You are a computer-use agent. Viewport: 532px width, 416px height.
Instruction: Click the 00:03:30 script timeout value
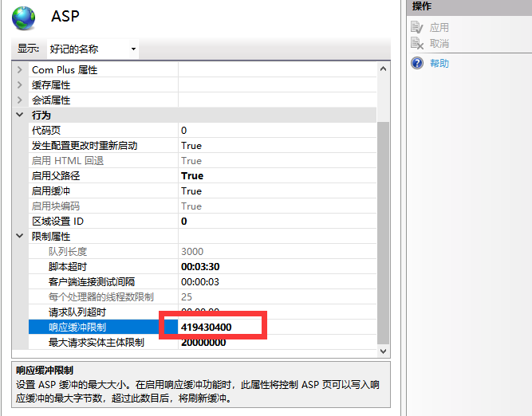pos(200,266)
